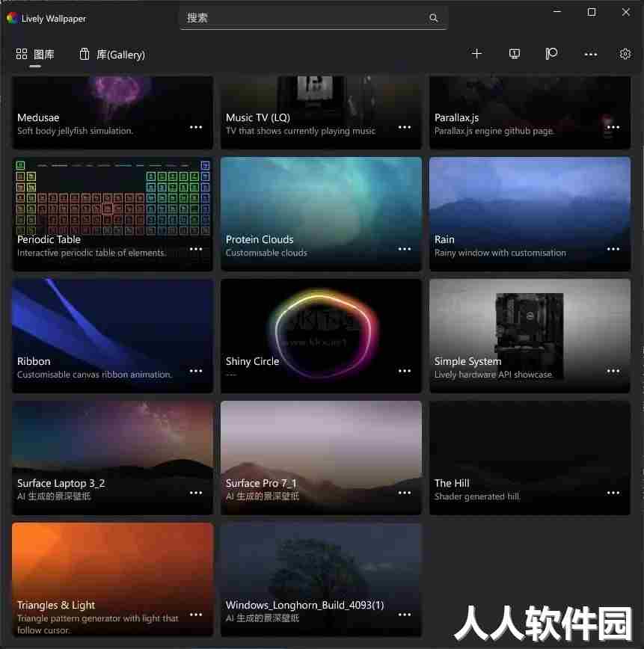Choose the Ribbon wallpaper
Image resolution: width=644 pixels, height=649 pixels.
tap(113, 336)
